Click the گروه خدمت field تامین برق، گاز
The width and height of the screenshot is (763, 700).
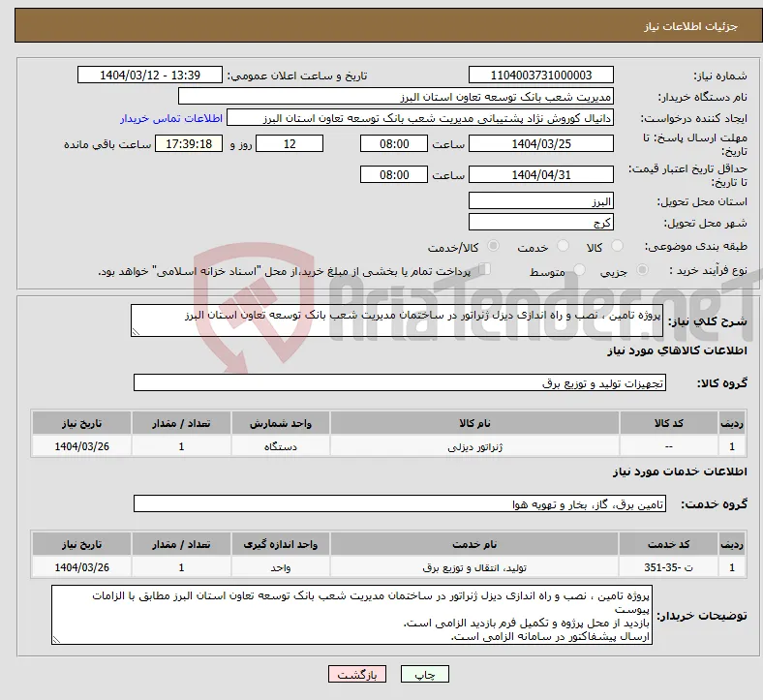coord(400,503)
